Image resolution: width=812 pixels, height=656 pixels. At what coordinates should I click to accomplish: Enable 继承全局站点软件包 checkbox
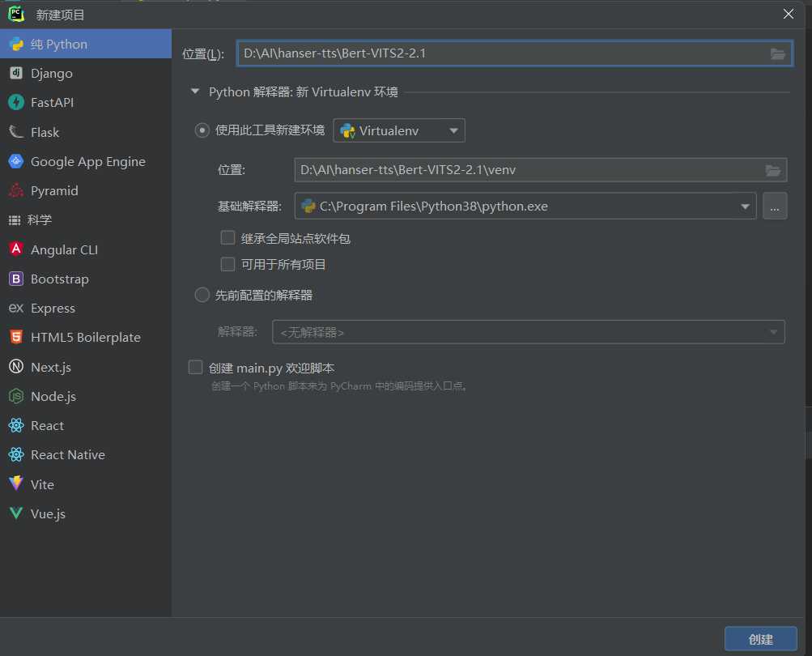227,238
